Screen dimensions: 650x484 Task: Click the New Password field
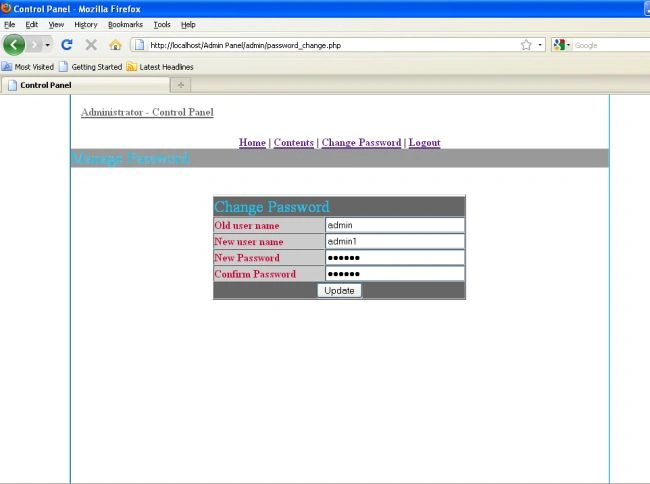coord(395,258)
